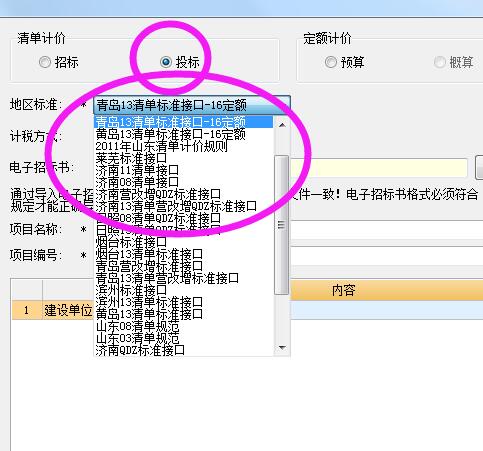This screenshot has height=451, width=483.
Task: Choose 青岛13清单标准接口-16定额 highlighted option
Action: (x=183, y=122)
